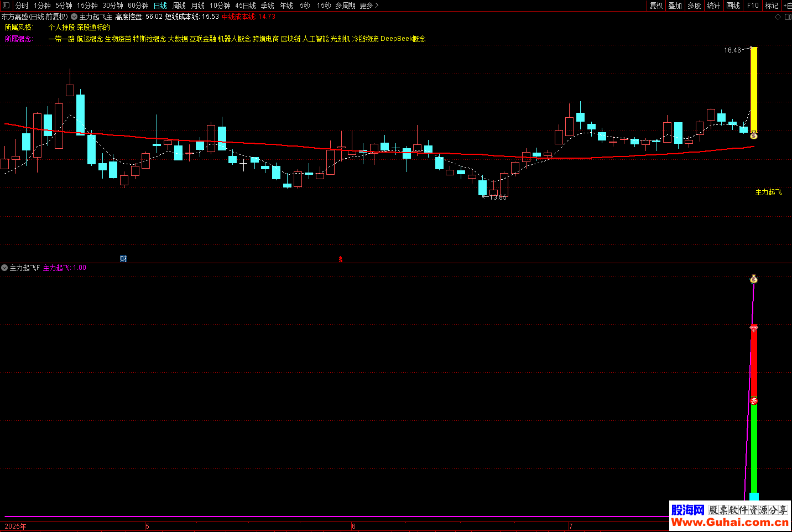Click the DeepSeek概念 concept tag
792x532 pixels.
pos(403,39)
